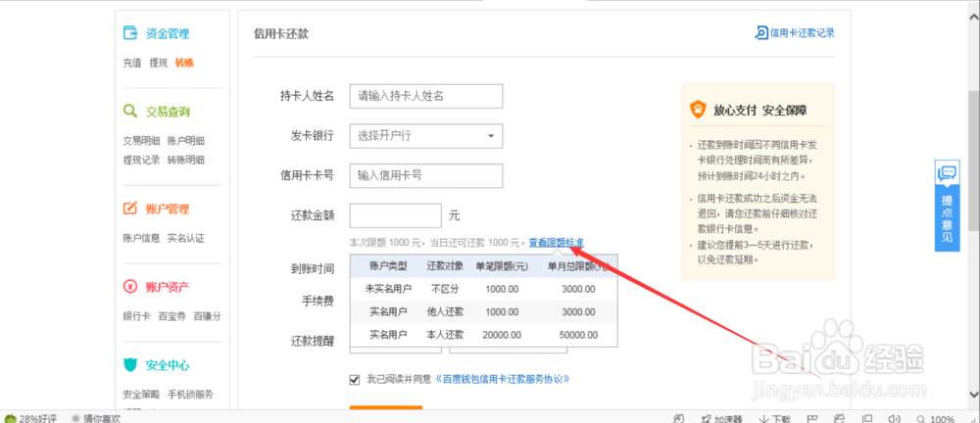
Task: Click the 查看限额标准 link
Action: point(557,243)
